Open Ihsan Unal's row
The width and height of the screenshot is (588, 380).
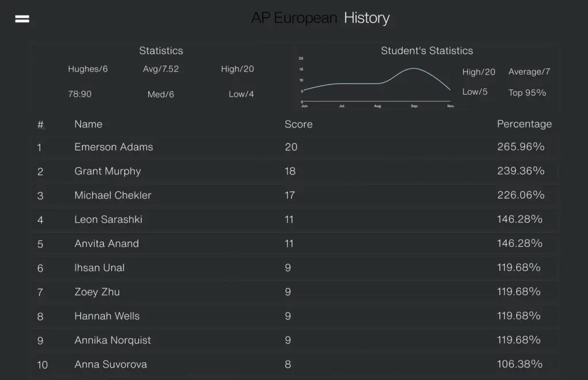pyautogui.click(x=295, y=267)
